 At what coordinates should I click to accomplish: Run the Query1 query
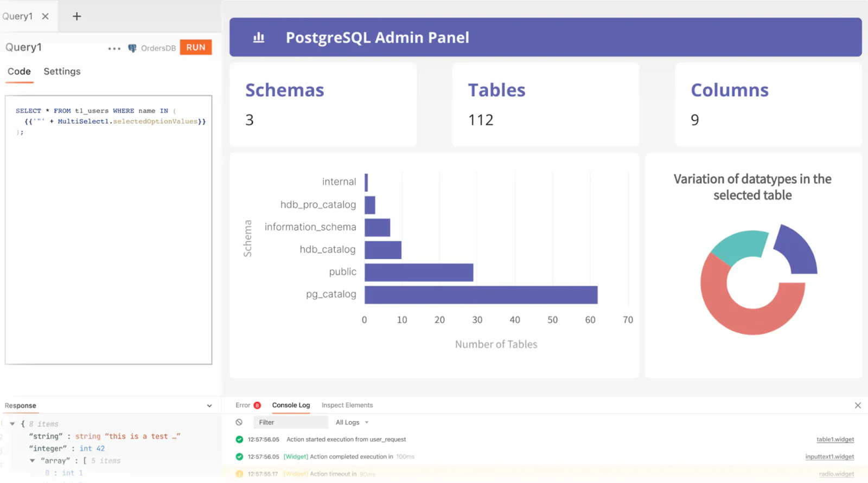pos(196,48)
